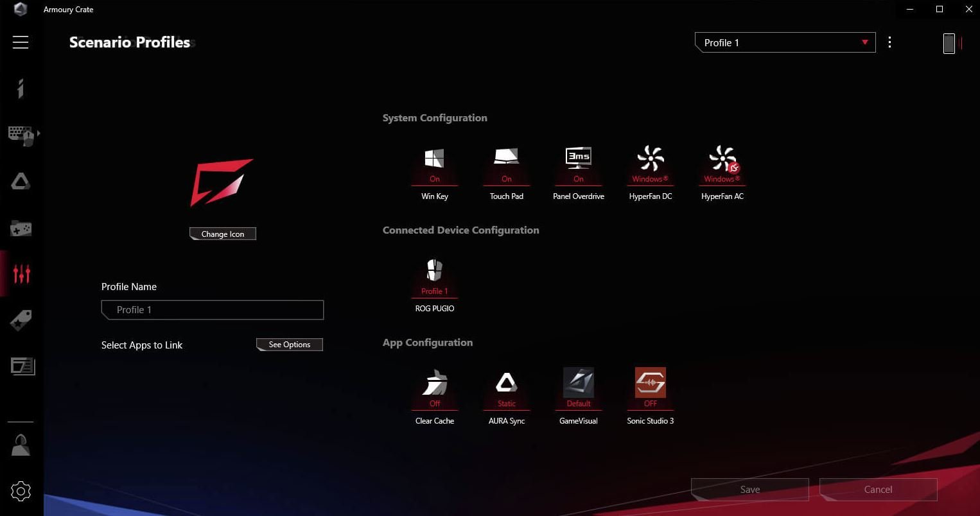Select Scenario Profiles sliders sidebar icon
980x516 pixels.
click(21, 274)
